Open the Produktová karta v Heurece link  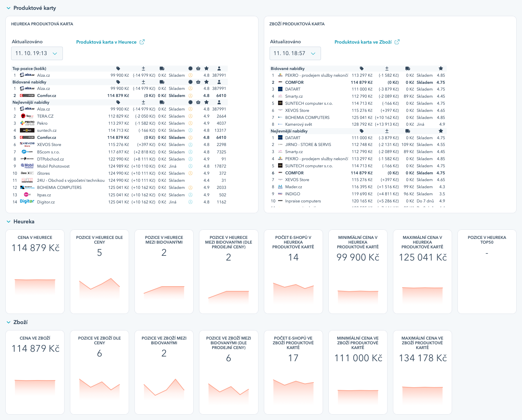110,42
